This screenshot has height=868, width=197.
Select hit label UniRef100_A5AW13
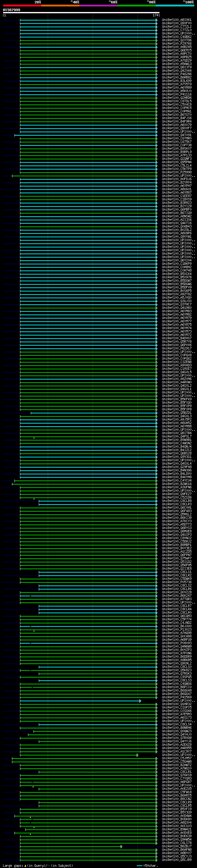[x=177, y=64]
